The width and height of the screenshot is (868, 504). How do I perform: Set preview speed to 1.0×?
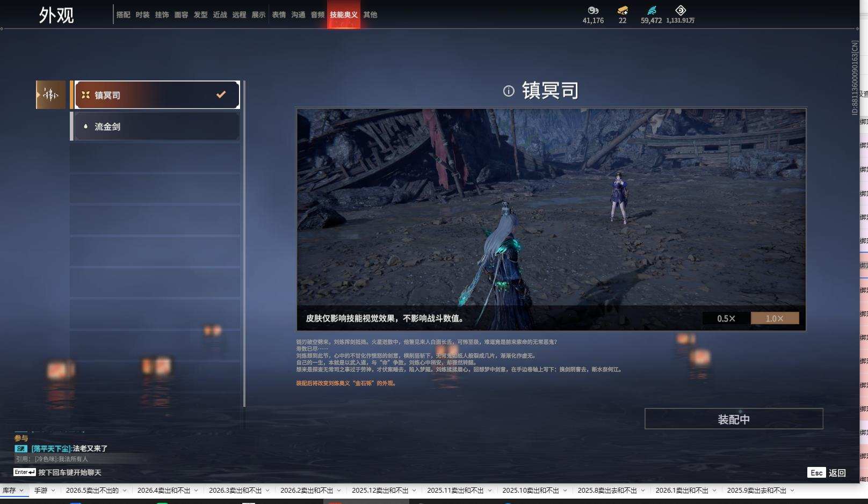pyautogui.click(x=775, y=318)
